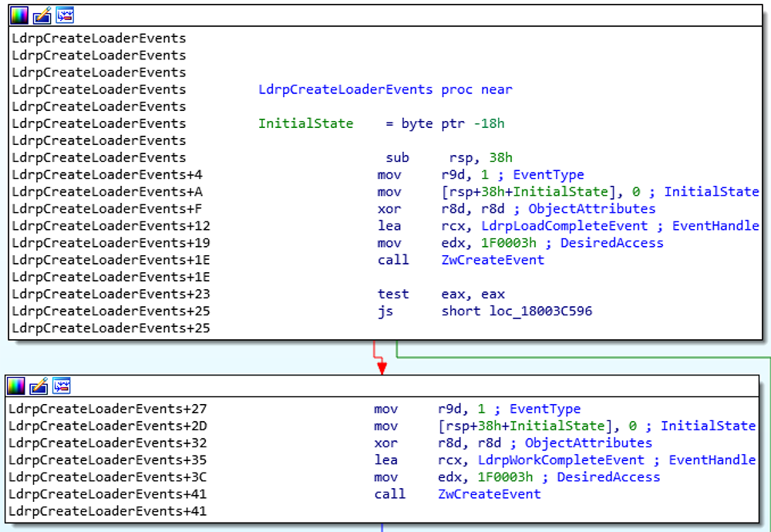The width and height of the screenshot is (771, 532).
Task: Follow the loc_18003C596 jump target
Action: click(541, 311)
